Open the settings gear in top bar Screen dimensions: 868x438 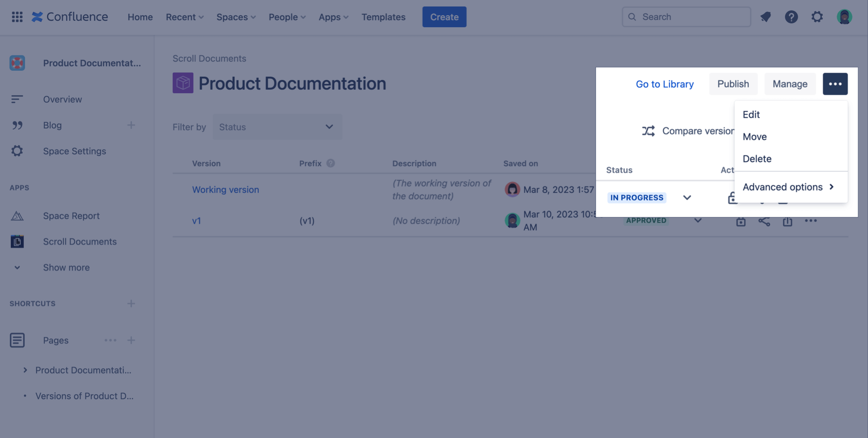[x=817, y=17]
